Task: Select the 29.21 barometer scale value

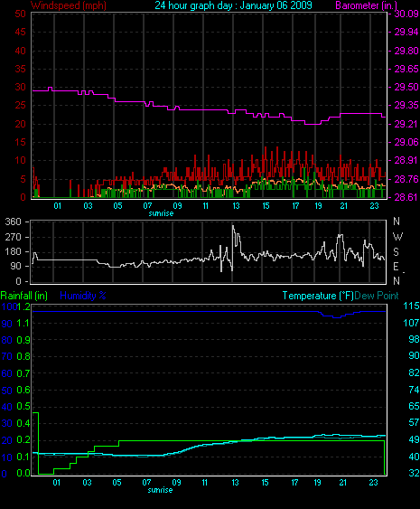Action: point(406,124)
